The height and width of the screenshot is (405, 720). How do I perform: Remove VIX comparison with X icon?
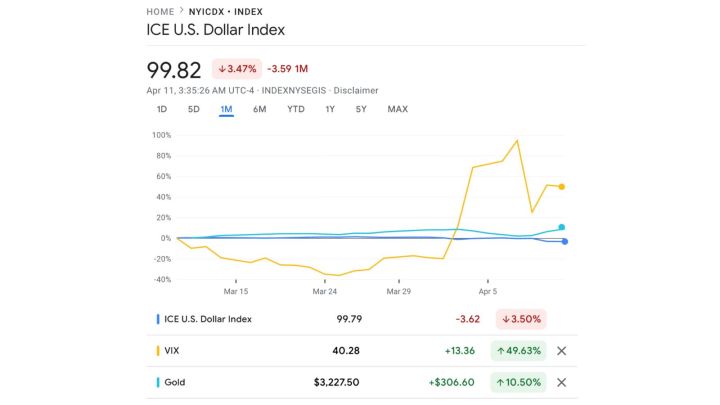tap(561, 351)
